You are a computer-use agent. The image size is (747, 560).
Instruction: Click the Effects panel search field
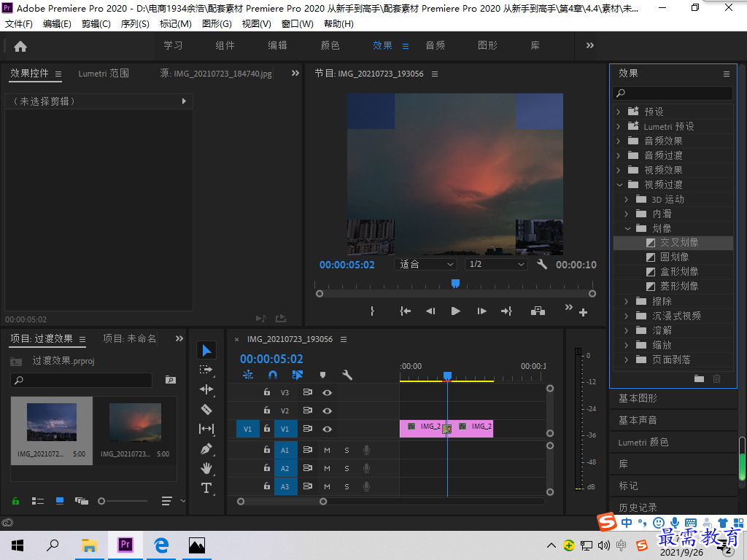(673, 93)
